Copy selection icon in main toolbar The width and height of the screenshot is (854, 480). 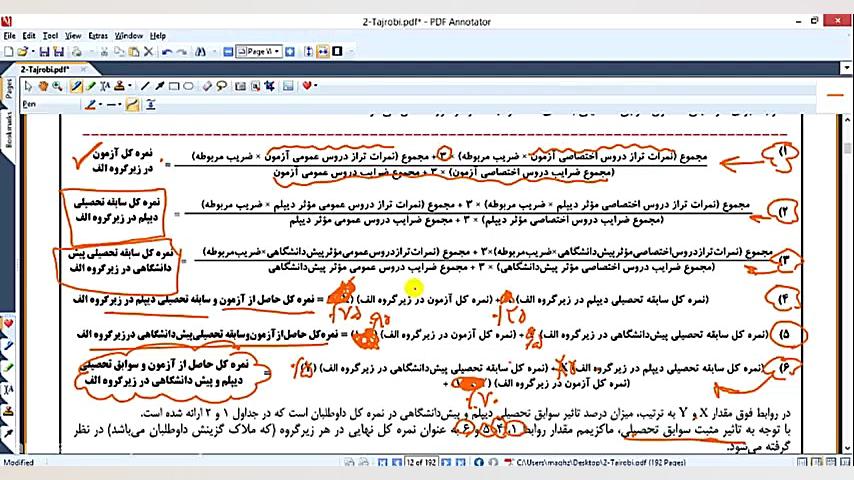(x=119, y=52)
